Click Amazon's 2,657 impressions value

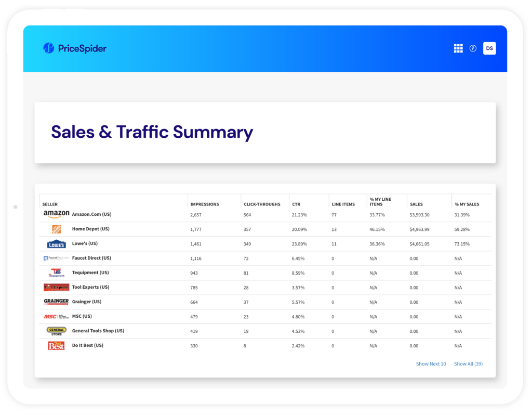(196, 215)
